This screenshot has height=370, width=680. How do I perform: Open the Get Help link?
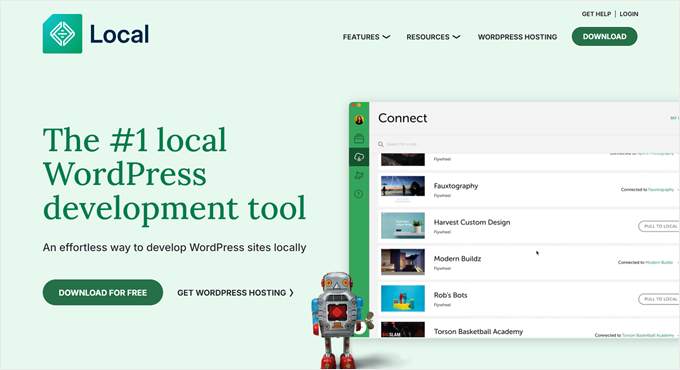(x=596, y=14)
